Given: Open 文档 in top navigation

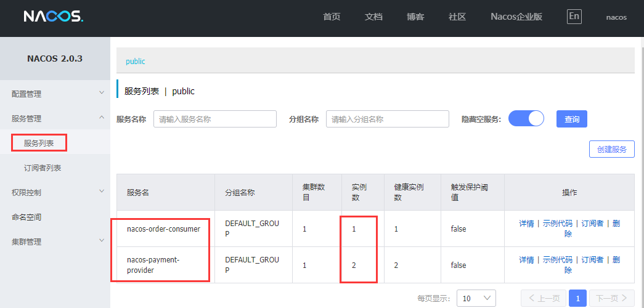Looking at the screenshot, I should [373, 17].
